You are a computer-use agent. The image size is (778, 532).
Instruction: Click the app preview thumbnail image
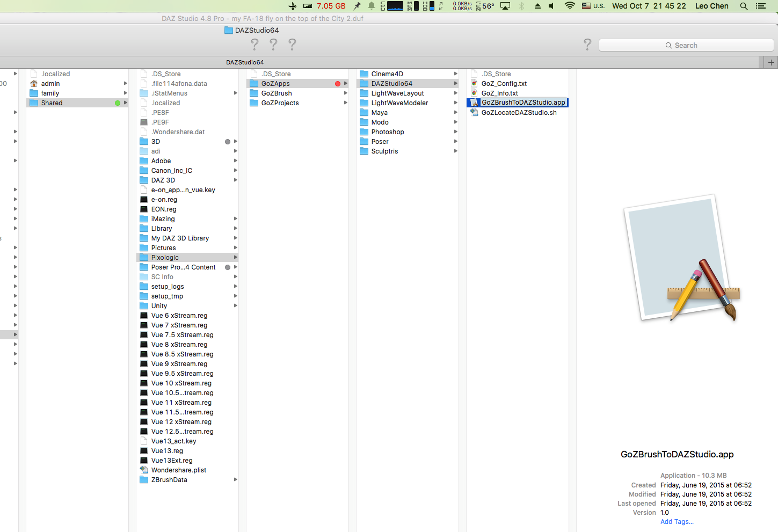[682, 259]
